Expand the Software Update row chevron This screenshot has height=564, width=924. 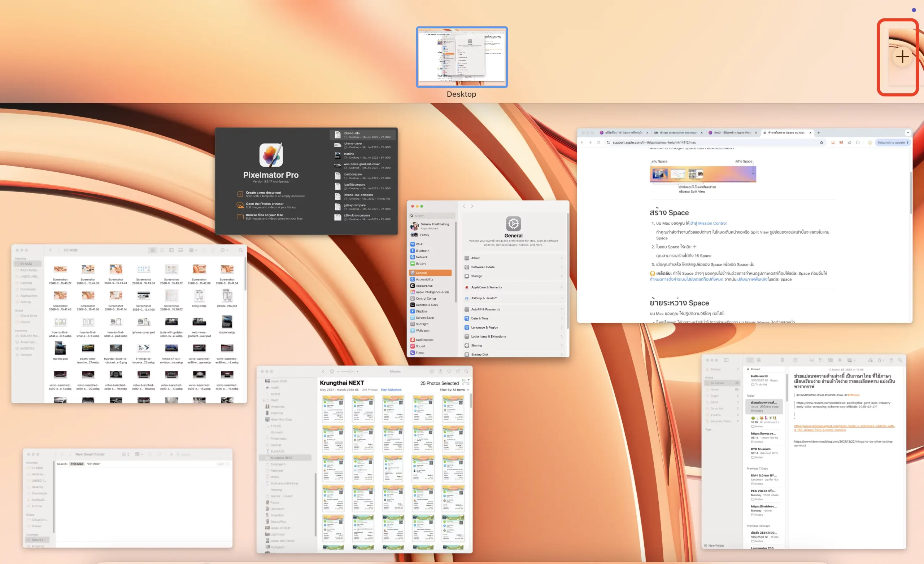tap(561, 267)
